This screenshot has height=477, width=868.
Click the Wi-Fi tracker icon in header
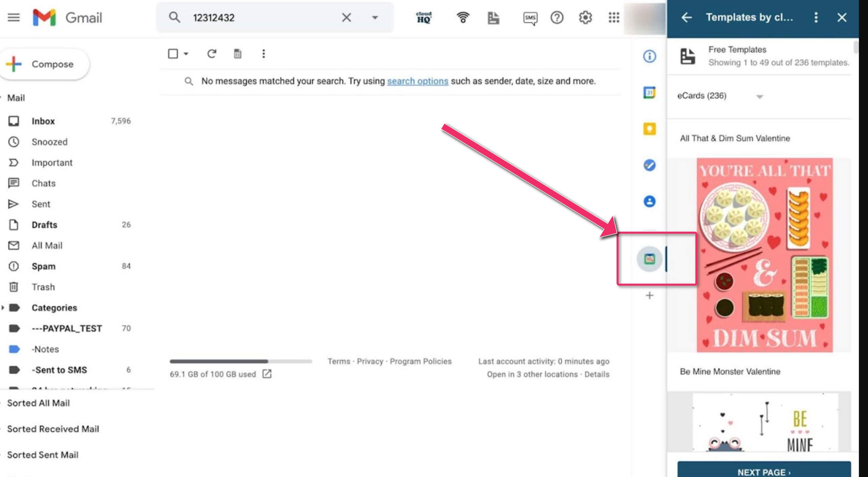pos(463,18)
